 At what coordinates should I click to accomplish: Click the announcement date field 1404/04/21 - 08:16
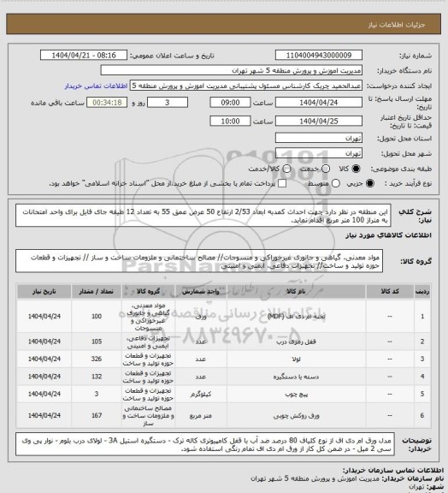84,55
